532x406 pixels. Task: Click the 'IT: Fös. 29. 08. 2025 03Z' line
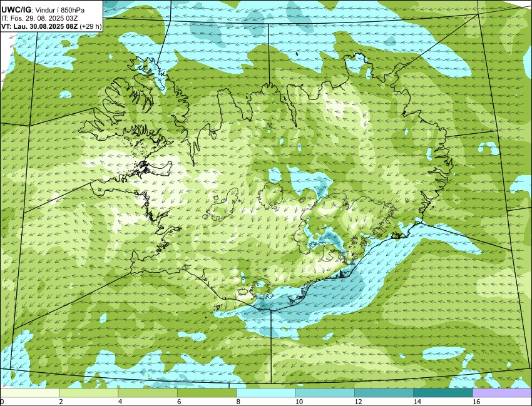[39, 19]
